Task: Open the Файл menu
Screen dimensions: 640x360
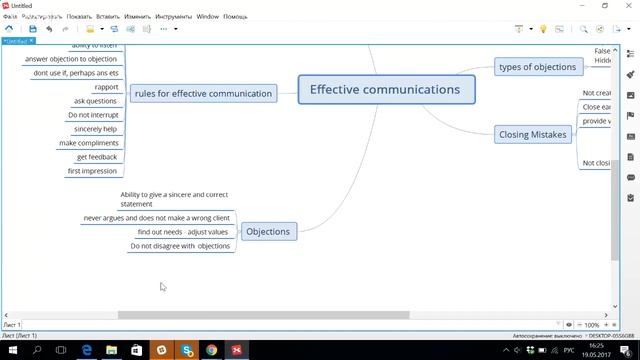Action: coord(10,17)
